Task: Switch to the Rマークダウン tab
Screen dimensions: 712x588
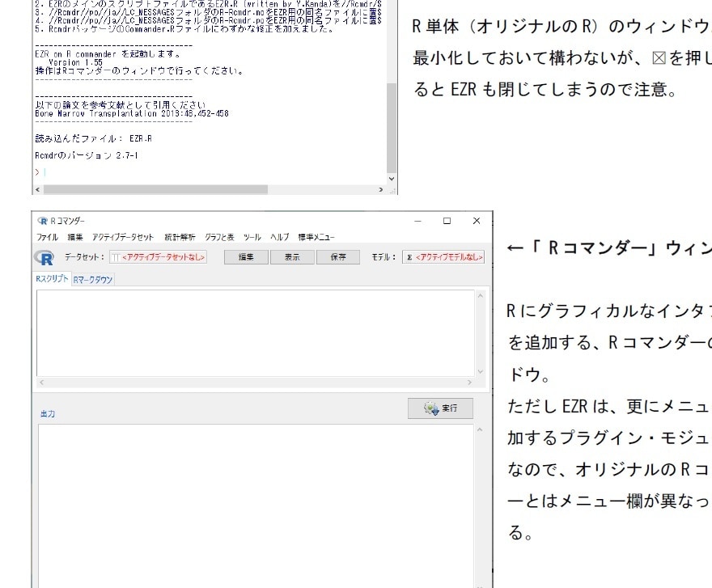Action: (92, 280)
